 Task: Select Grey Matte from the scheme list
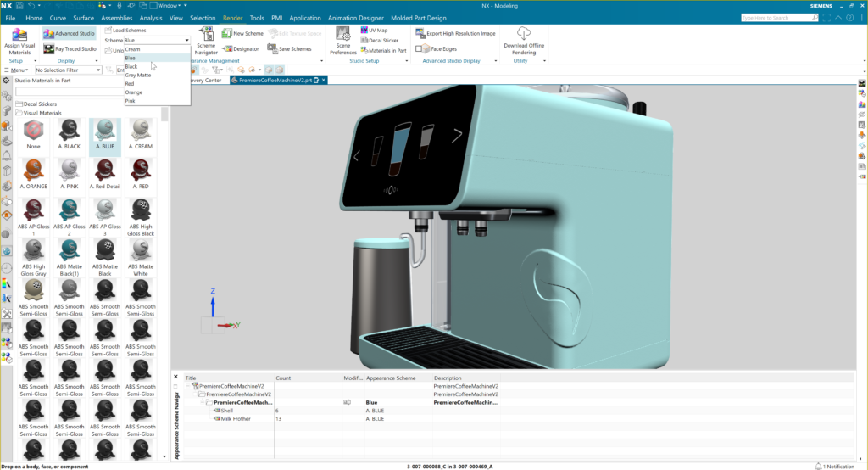138,75
